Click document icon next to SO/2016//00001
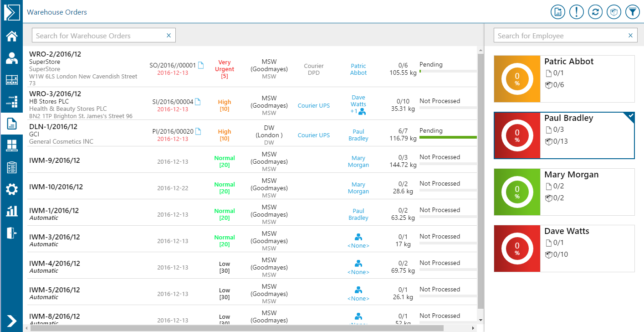Viewport: 644px width, 332px height. pyautogui.click(x=201, y=65)
